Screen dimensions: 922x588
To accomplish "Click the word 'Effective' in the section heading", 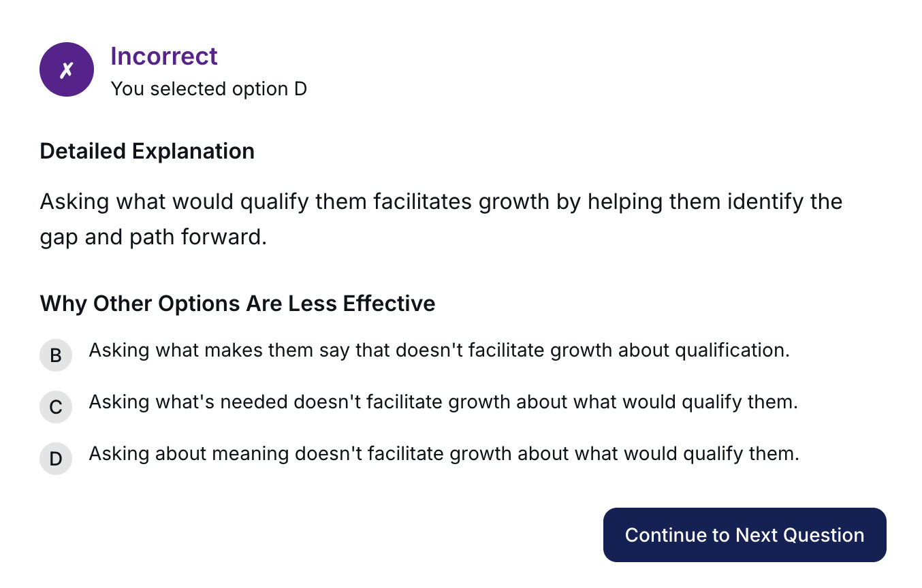I will pos(389,303).
